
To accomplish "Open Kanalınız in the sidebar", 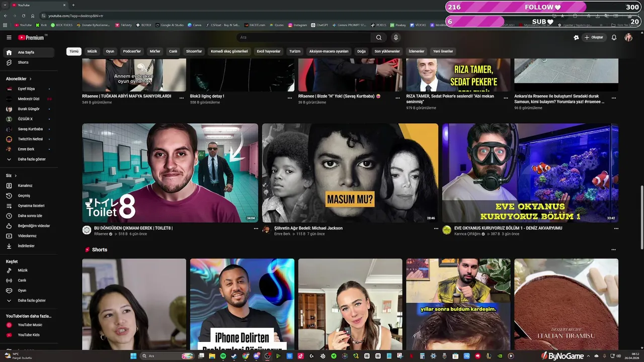I will [29, 186].
